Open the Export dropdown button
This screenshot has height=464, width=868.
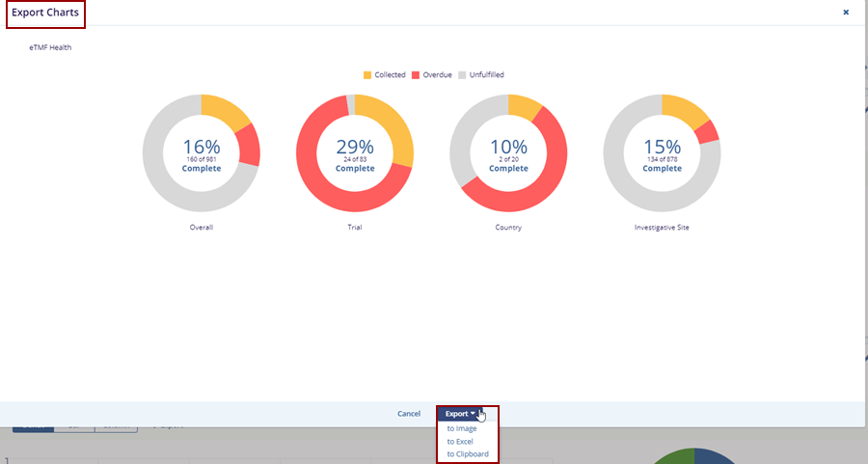460,414
